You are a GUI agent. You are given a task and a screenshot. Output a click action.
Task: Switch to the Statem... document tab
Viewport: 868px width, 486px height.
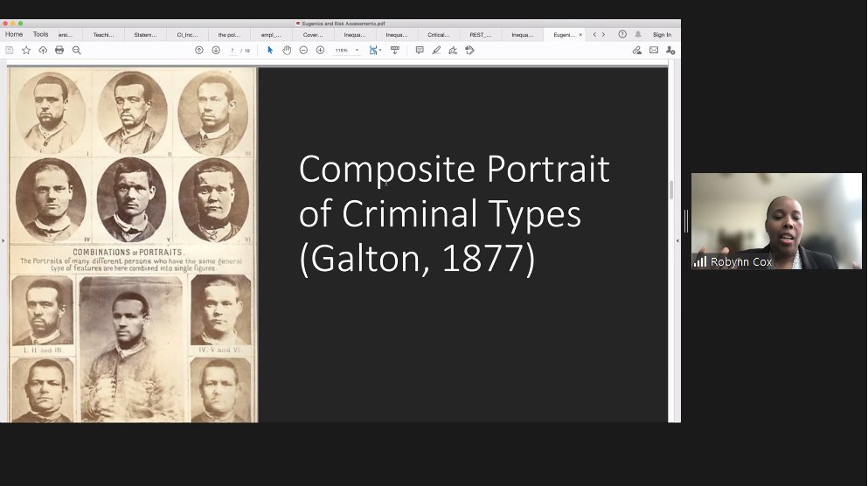(x=145, y=35)
